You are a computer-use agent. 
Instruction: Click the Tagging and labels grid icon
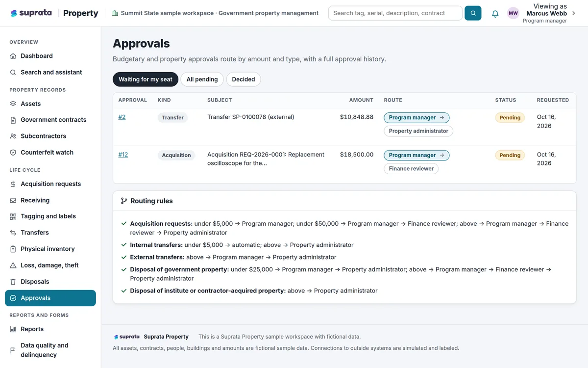(x=13, y=216)
